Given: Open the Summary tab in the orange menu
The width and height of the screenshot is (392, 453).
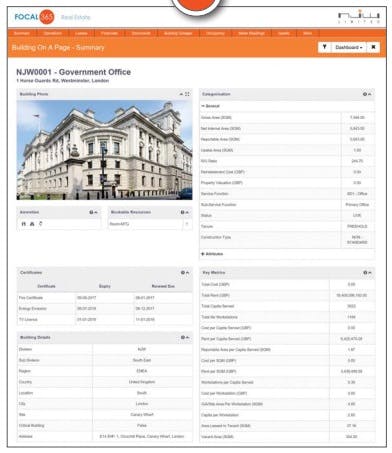Looking at the screenshot, I should tap(22, 33).
